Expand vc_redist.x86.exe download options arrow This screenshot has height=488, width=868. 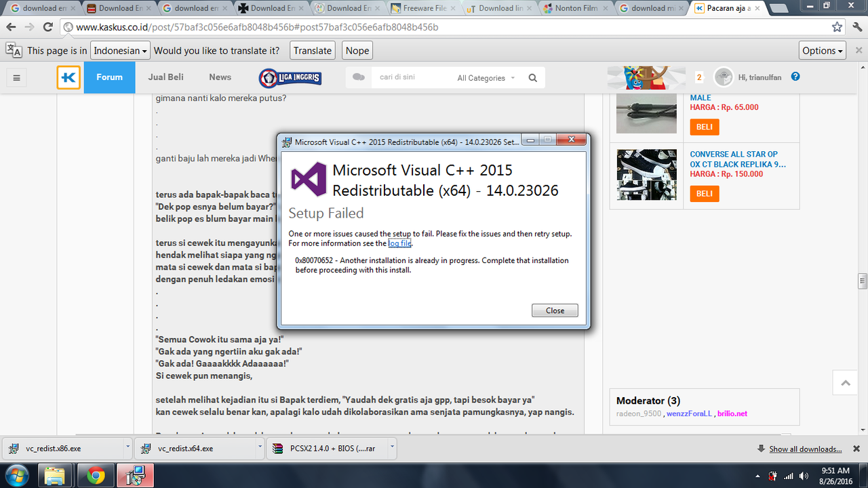tap(128, 448)
